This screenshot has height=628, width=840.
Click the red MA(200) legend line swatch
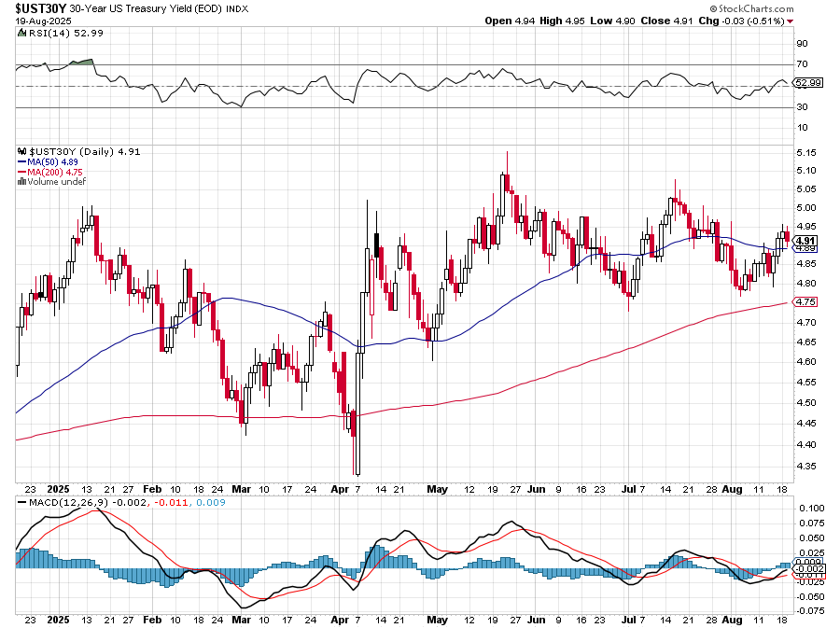(x=21, y=172)
